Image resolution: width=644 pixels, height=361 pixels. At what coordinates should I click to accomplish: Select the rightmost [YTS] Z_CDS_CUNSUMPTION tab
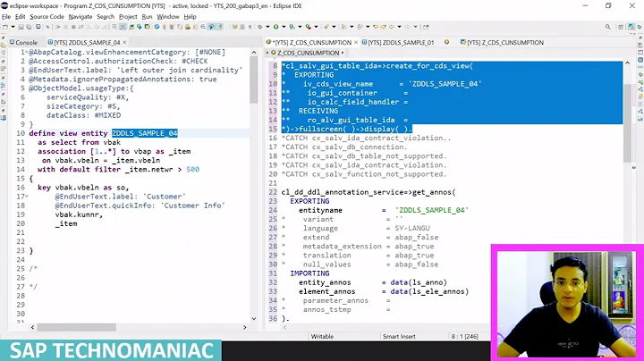(x=502, y=42)
